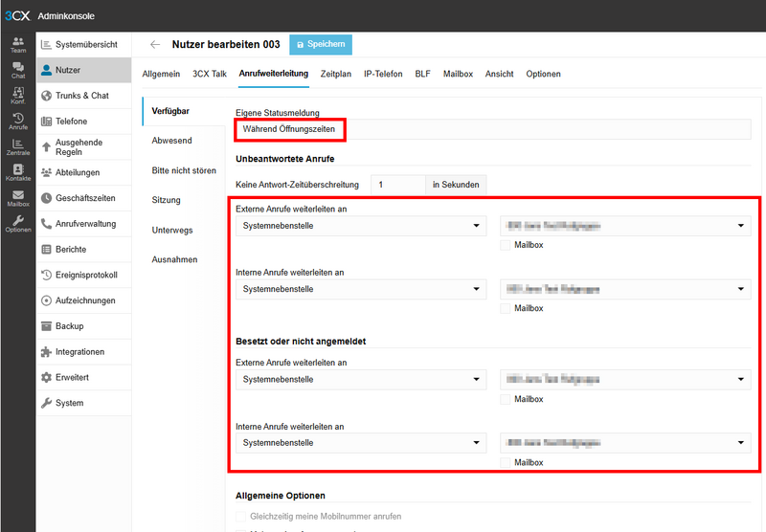Switch to the Zeitplan tab
This screenshot has width=766, height=532.
(336, 75)
